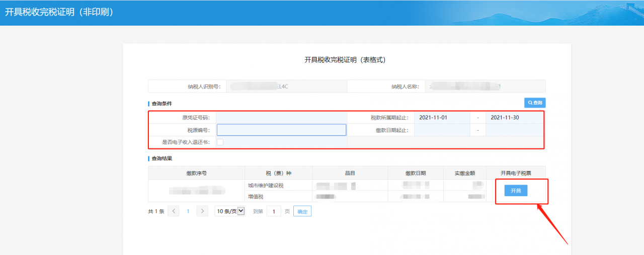Focus the 税源编号 input field
The image size is (644, 255).
[x=281, y=130]
